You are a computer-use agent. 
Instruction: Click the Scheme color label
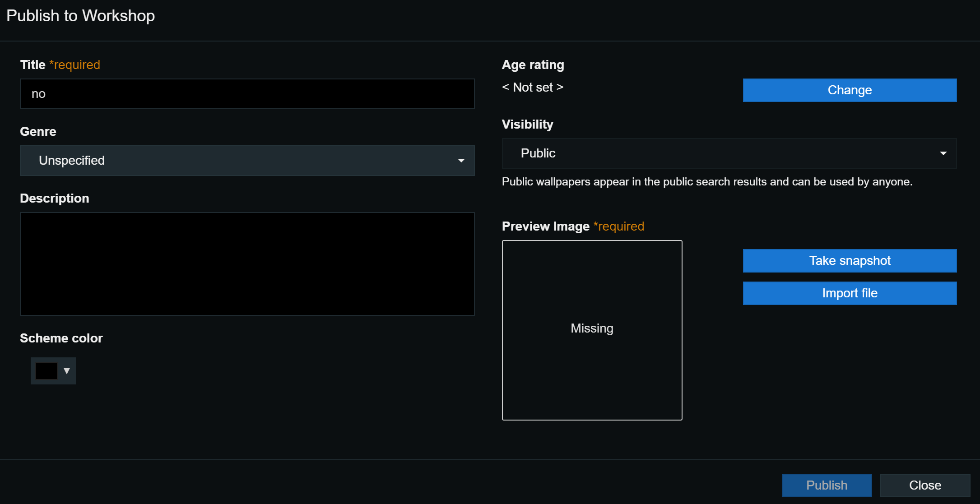pyautogui.click(x=61, y=338)
